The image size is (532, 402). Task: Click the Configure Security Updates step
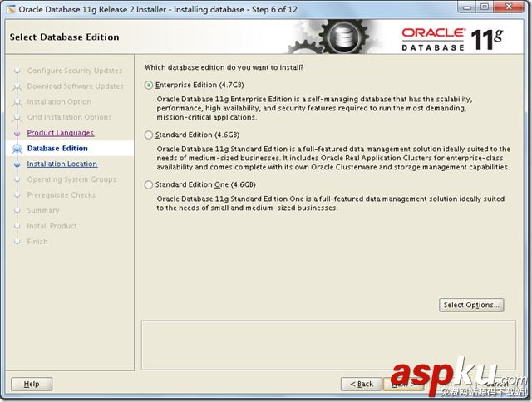75,71
